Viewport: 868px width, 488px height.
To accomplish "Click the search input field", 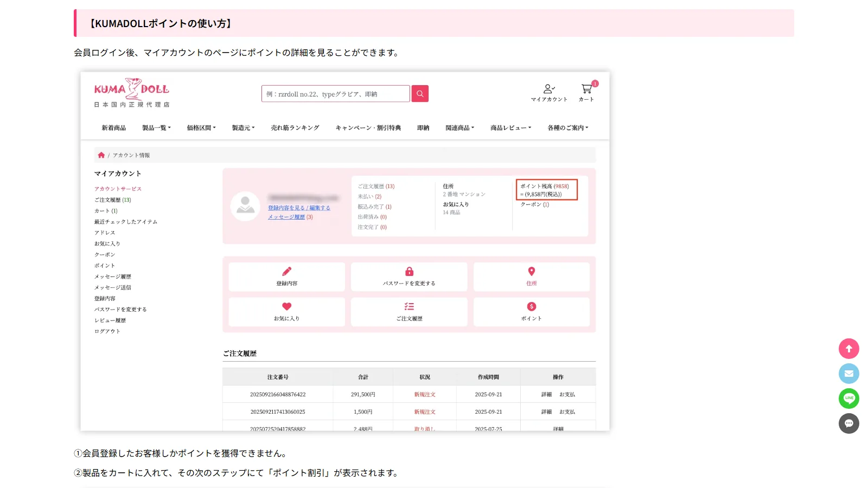I will click(335, 94).
